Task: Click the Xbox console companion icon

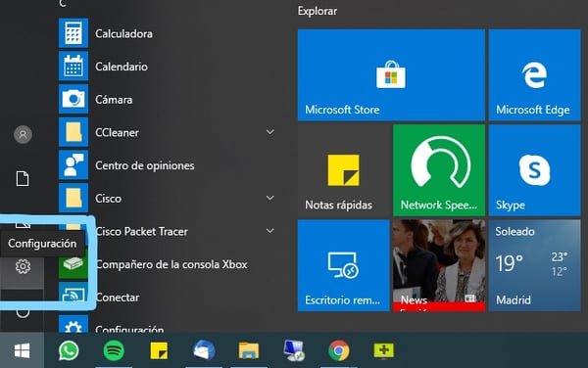Action: click(x=73, y=264)
